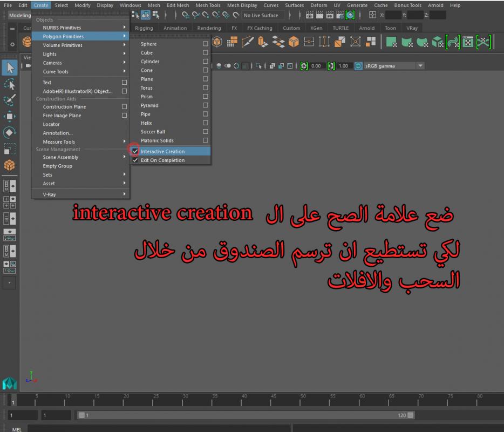Image resolution: width=504 pixels, height=432 pixels.
Task: Open the Windows menu
Action: click(x=130, y=5)
